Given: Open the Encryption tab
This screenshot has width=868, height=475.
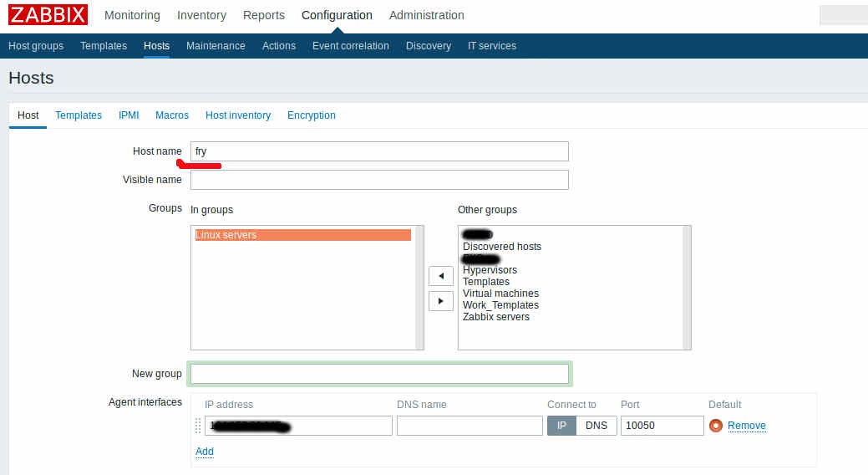Looking at the screenshot, I should click(311, 115).
